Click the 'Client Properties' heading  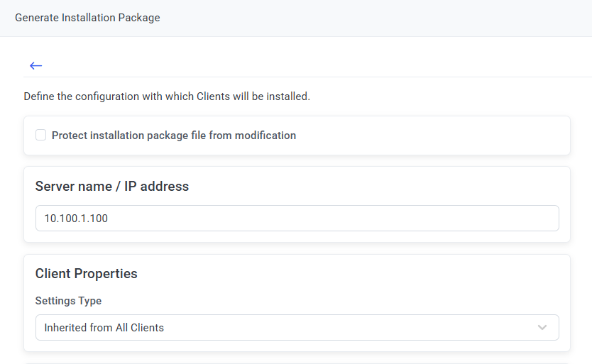click(87, 274)
